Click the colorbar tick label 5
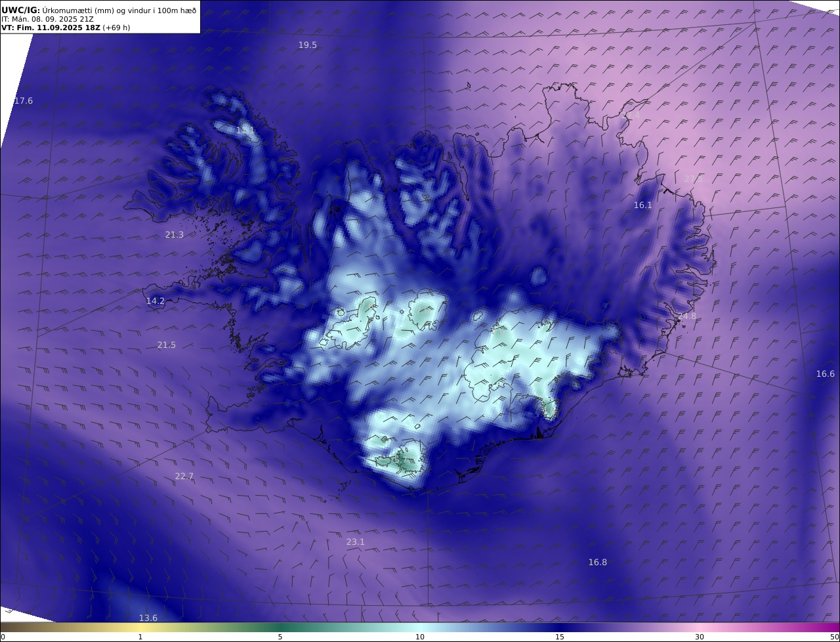The width and height of the screenshot is (840, 642). (280, 637)
